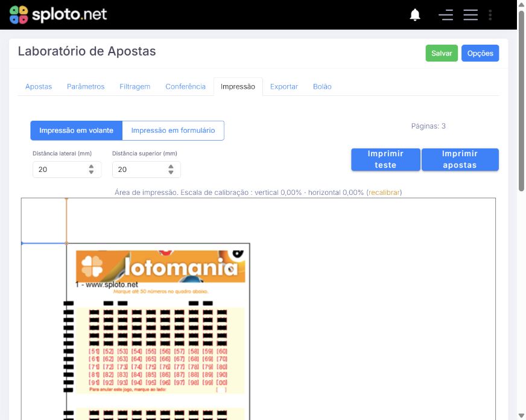This screenshot has width=526, height=420.
Task: Open the sploto.net logo home link
Action: pos(58,14)
